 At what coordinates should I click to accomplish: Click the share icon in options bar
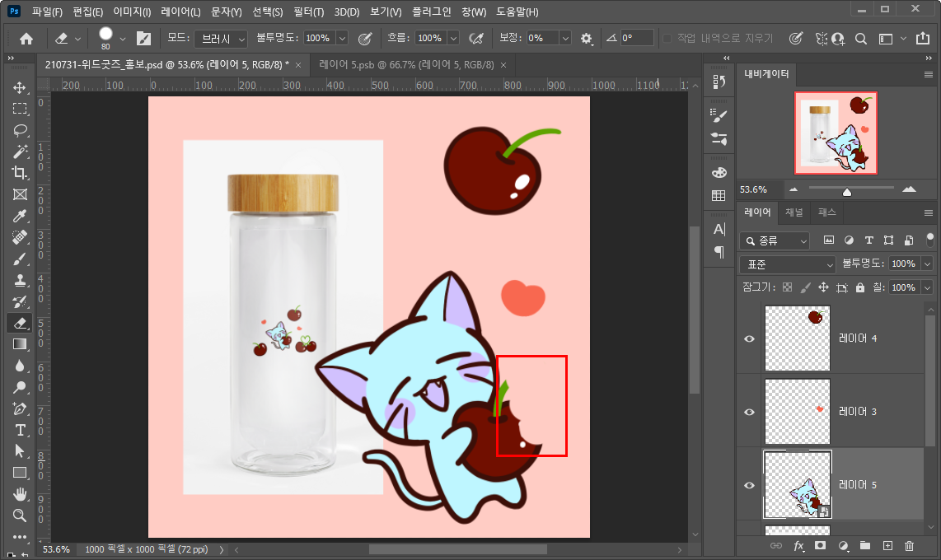pyautogui.click(x=923, y=39)
